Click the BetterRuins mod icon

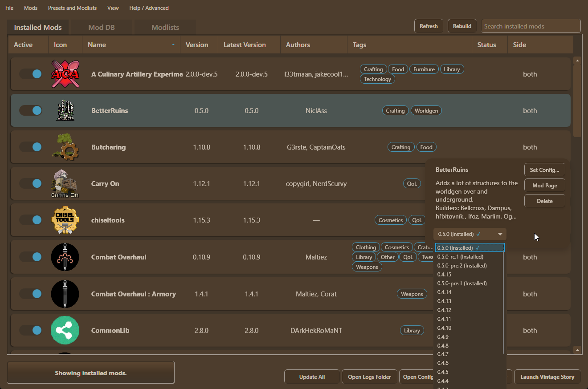click(65, 111)
